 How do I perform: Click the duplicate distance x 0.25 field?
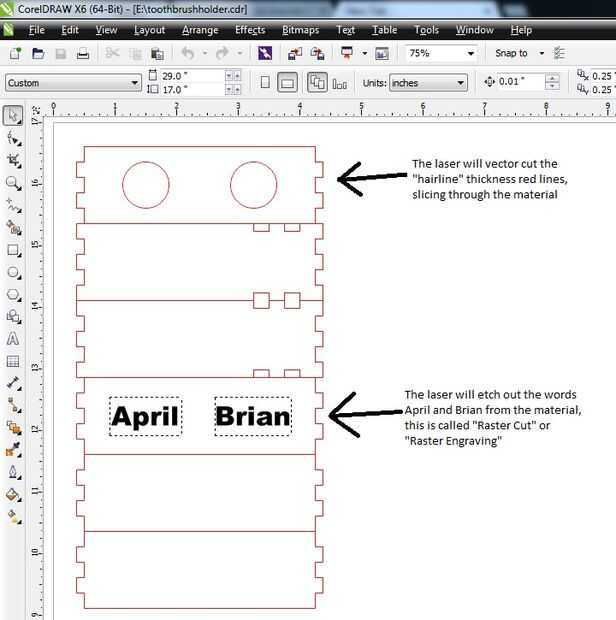tap(603, 76)
